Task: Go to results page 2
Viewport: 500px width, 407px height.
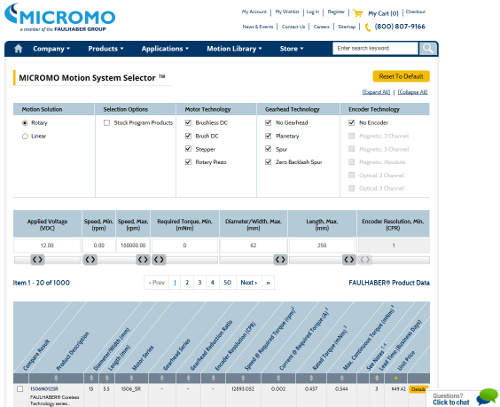Action: (x=187, y=283)
